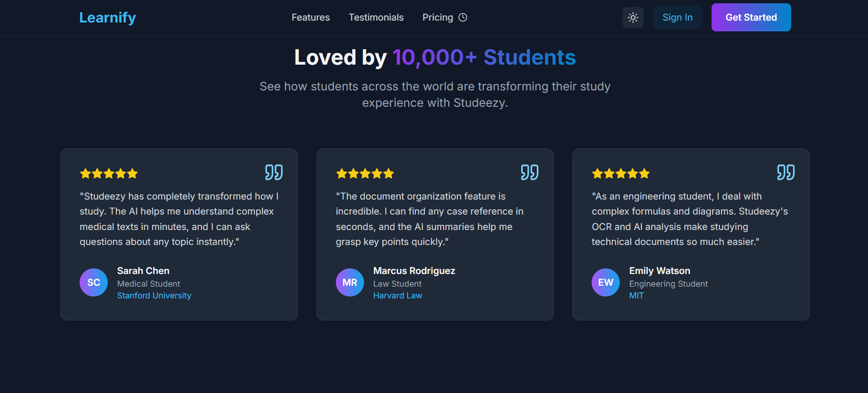Open the Pricing nav link
Screen dimensions: 868x393
[438, 17]
